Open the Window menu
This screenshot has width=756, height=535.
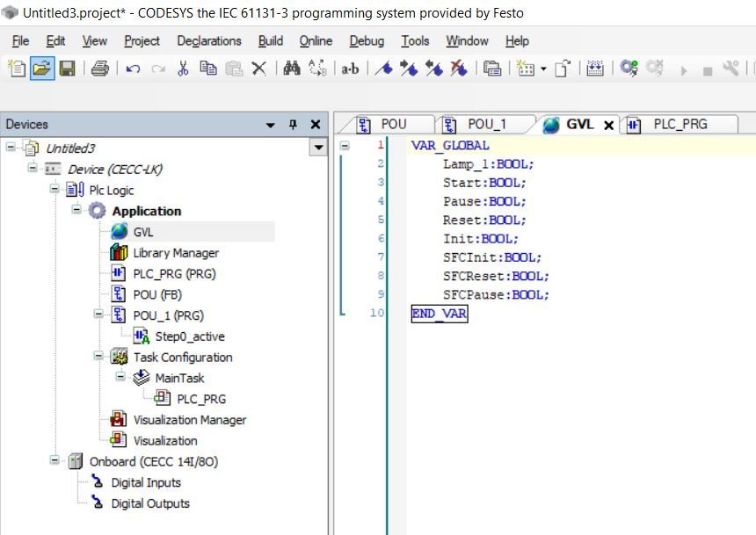[x=467, y=41]
